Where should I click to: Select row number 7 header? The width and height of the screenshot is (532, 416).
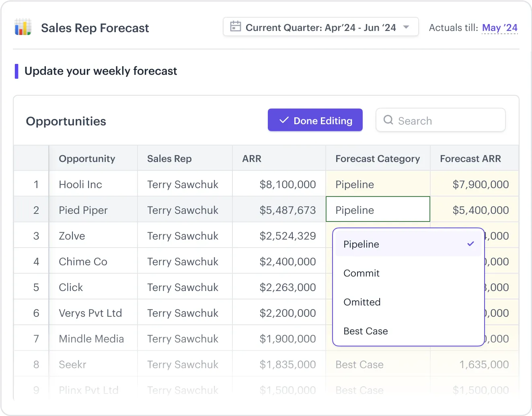point(31,338)
